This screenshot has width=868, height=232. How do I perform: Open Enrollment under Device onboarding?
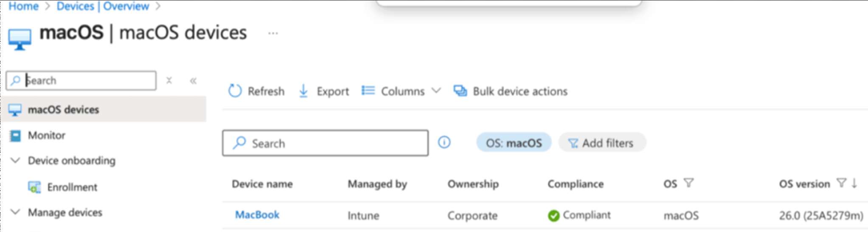point(72,187)
